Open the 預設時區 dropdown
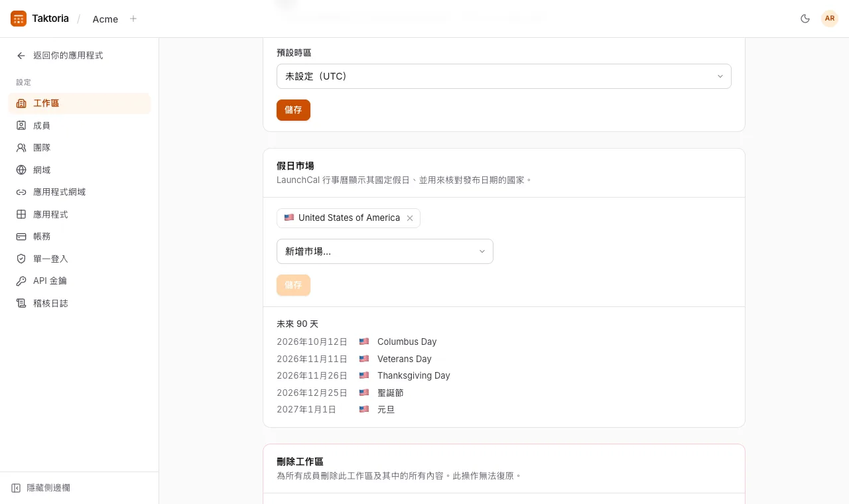The width and height of the screenshot is (849, 504). 504,76
